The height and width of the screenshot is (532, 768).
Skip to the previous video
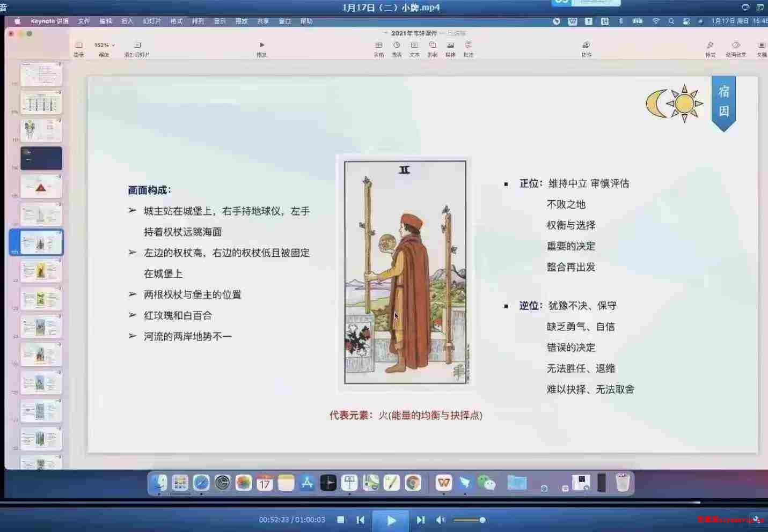pos(361,520)
